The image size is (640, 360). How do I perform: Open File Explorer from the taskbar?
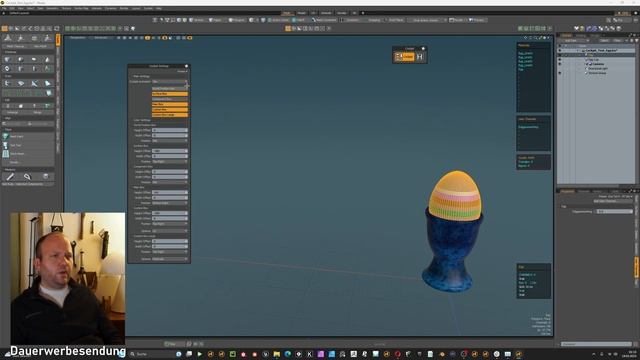click(277, 354)
